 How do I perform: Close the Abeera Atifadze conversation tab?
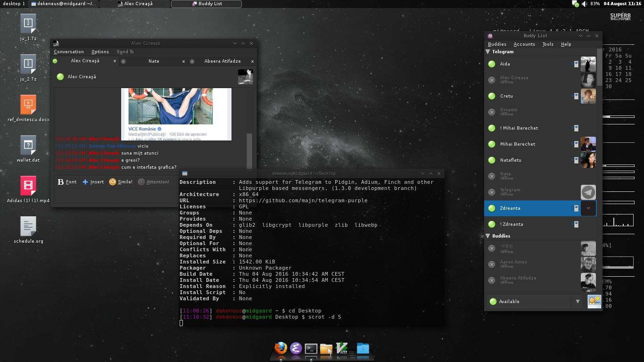click(252, 61)
